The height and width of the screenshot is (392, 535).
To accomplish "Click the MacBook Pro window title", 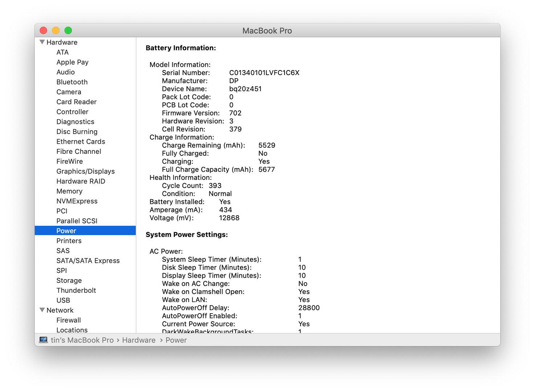I will pos(267,30).
